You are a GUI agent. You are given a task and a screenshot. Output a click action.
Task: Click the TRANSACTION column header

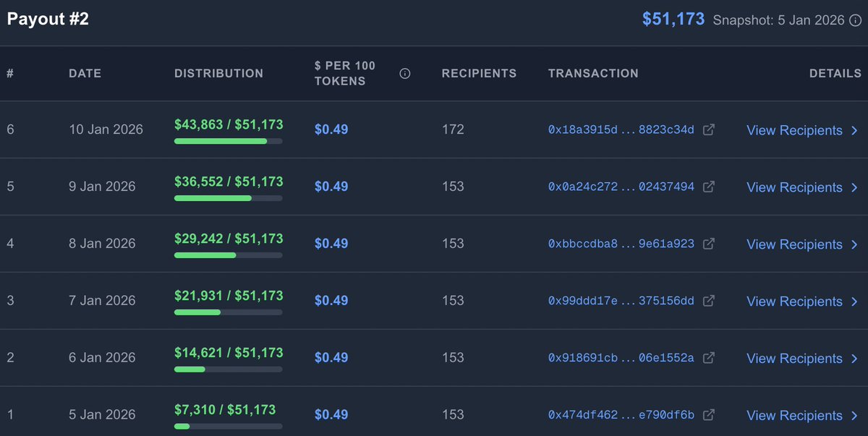593,73
